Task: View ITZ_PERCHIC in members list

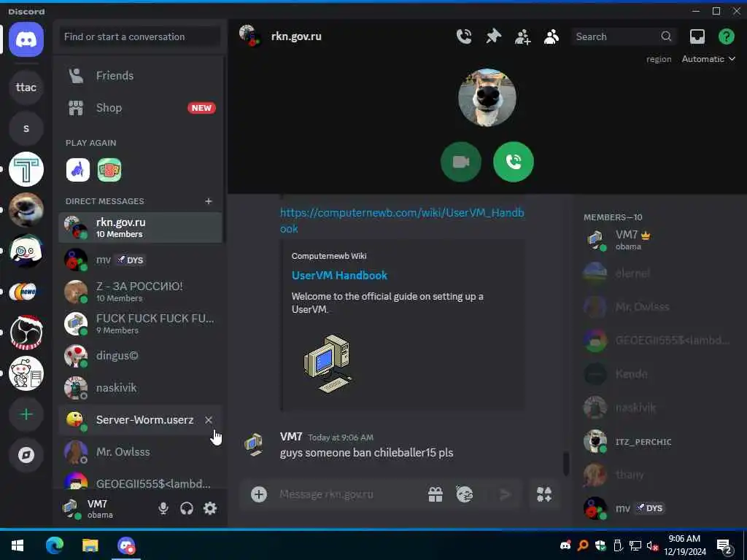Action: [x=657, y=441]
